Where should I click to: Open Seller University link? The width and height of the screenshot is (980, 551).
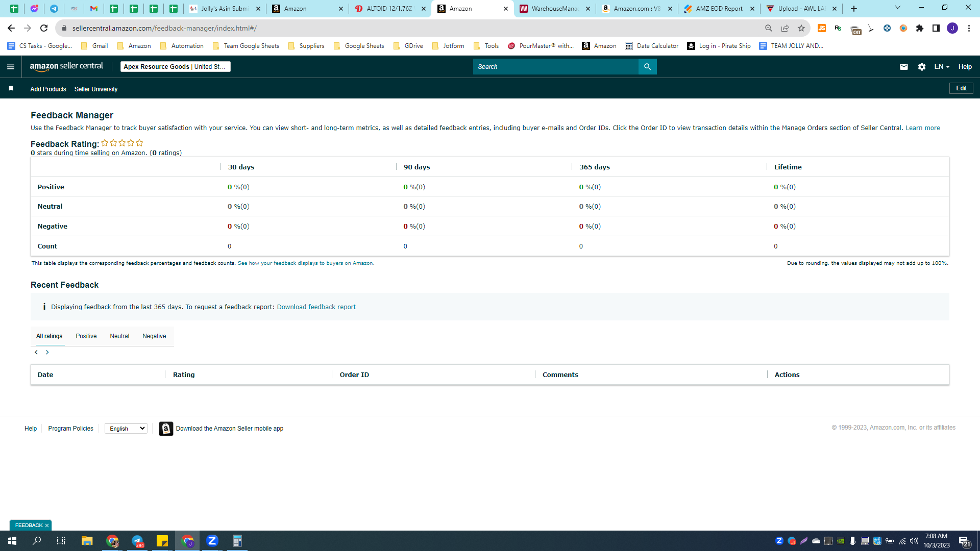pyautogui.click(x=96, y=89)
